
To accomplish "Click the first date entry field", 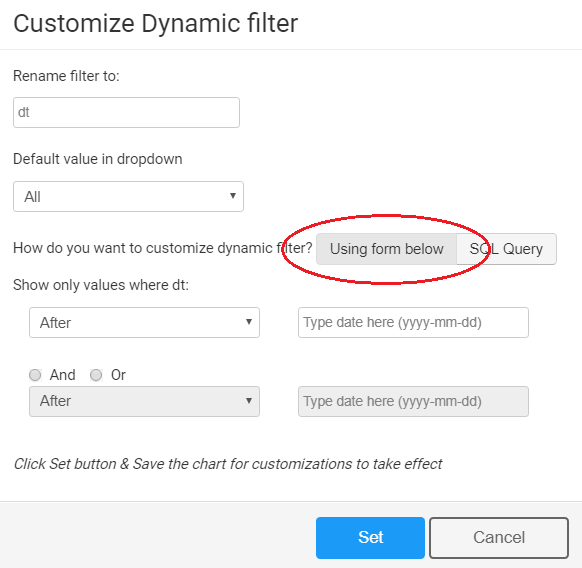I will coord(413,322).
